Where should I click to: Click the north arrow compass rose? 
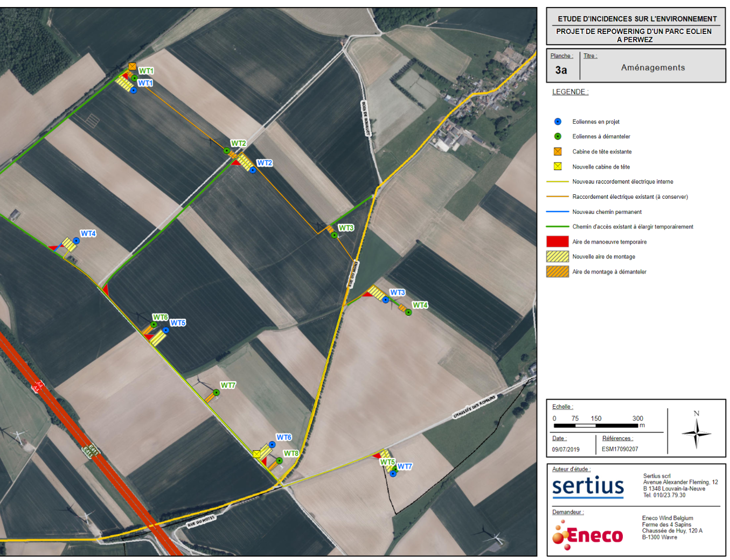(696, 432)
